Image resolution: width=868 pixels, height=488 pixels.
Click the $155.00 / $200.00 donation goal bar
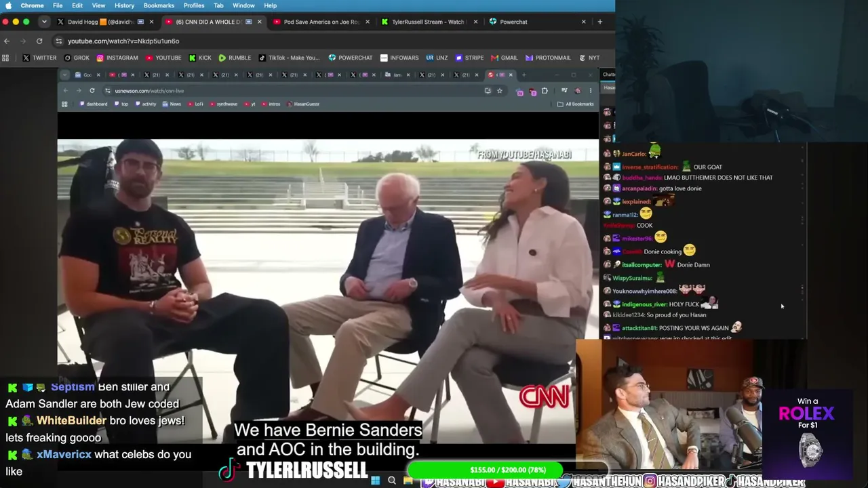[x=507, y=470]
